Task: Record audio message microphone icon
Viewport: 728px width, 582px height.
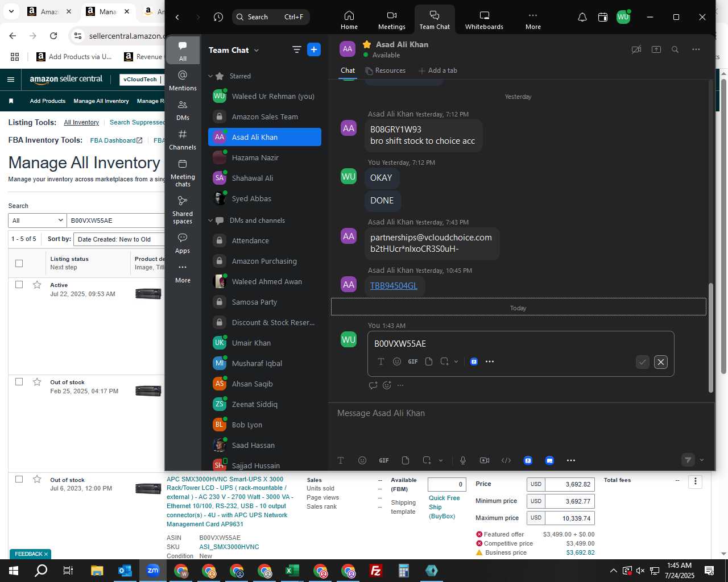Action: 463,460
